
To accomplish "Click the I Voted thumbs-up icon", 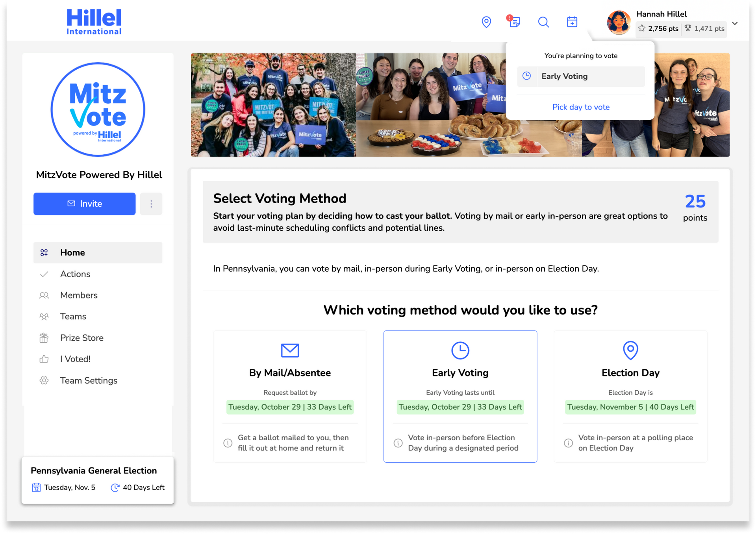I will pos(44,359).
